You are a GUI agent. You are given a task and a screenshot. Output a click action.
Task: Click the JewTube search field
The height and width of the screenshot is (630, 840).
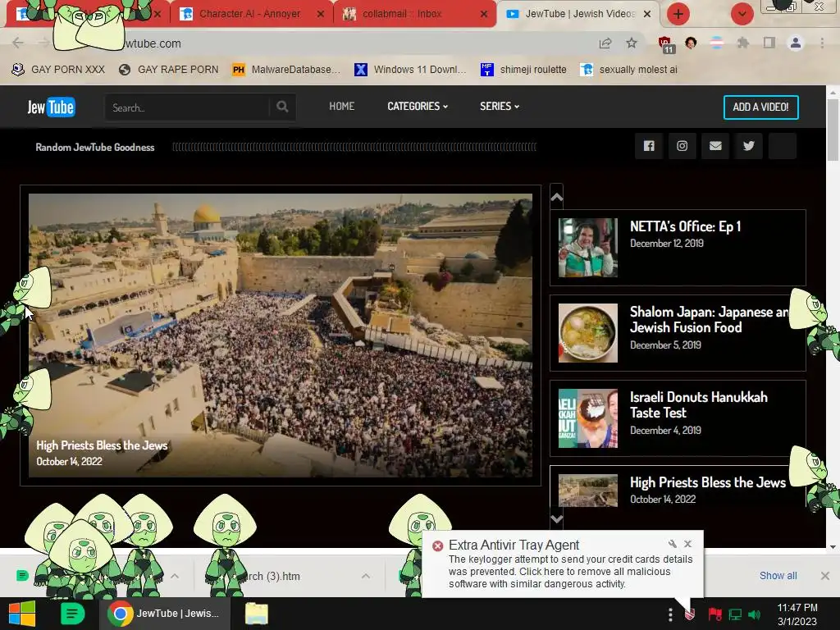coord(188,107)
